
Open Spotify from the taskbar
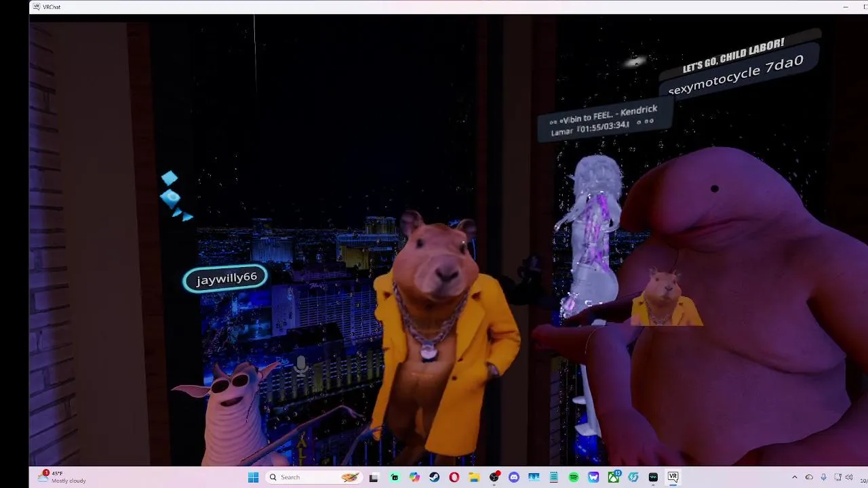click(x=574, y=477)
